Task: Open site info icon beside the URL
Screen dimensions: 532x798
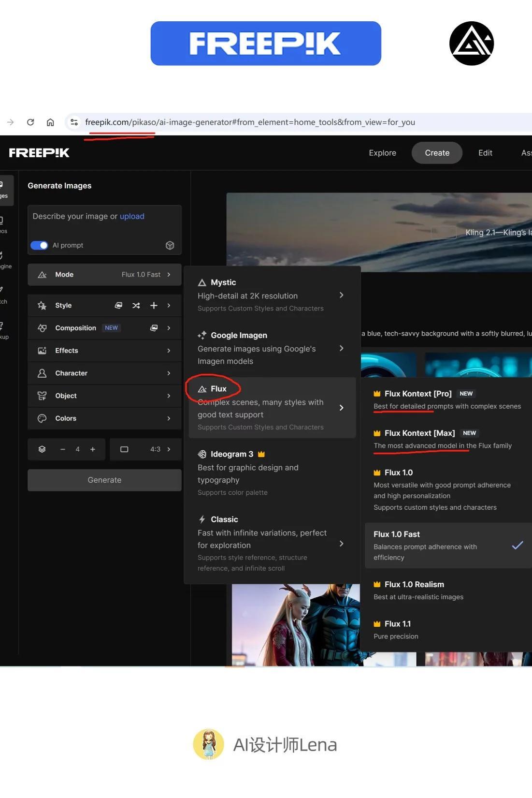Action: [x=74, y=122]
